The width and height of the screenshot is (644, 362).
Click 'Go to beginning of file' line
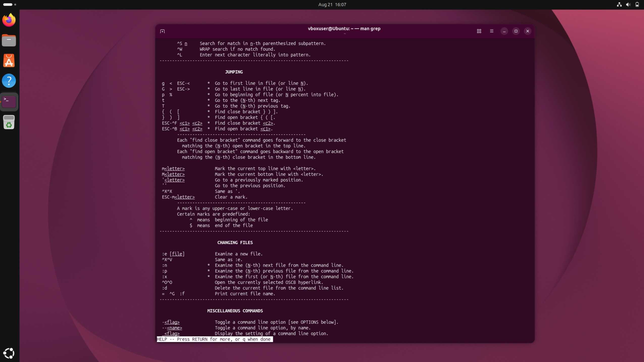pyautogui.click(x=276, y=95)
